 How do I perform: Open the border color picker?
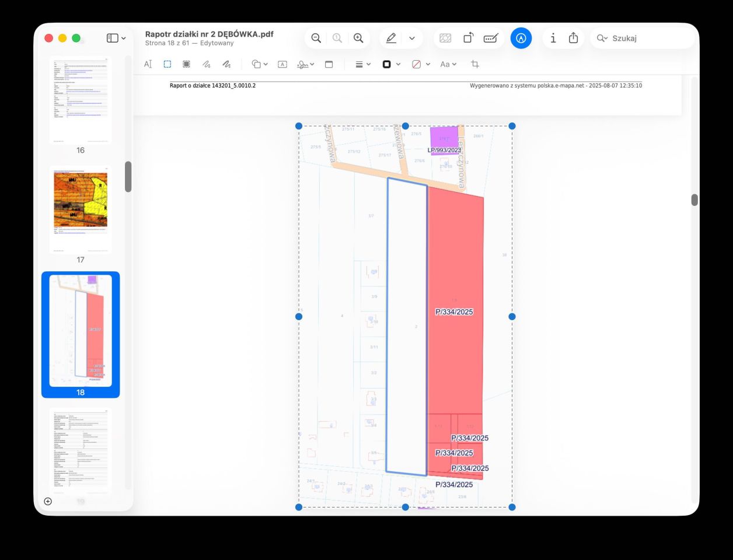391,64
